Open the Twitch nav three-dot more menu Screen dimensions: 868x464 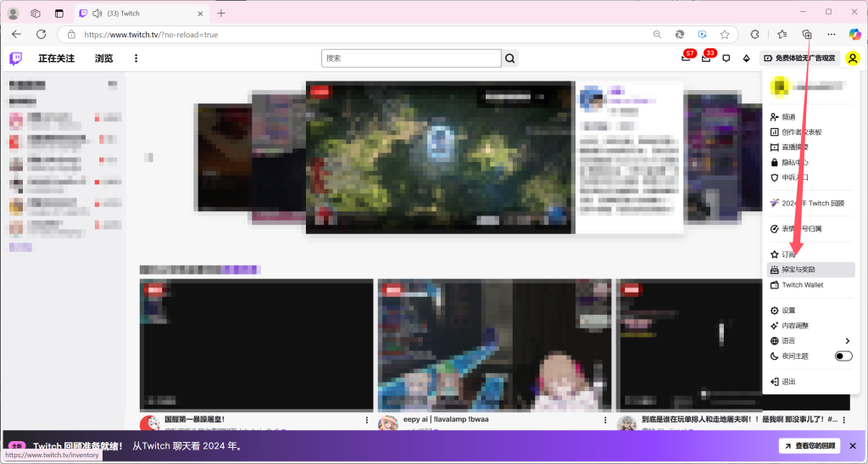pyautogui.click(x=136, y=59)
